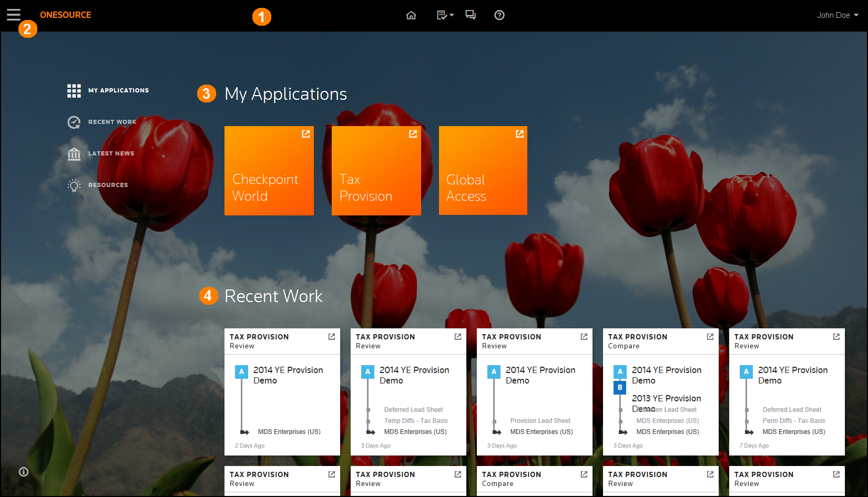This screenshot has width=868, height=497.
Task: Click 'Temp Diffs - Tax Basis' text
Action: [x=416, y=421]
